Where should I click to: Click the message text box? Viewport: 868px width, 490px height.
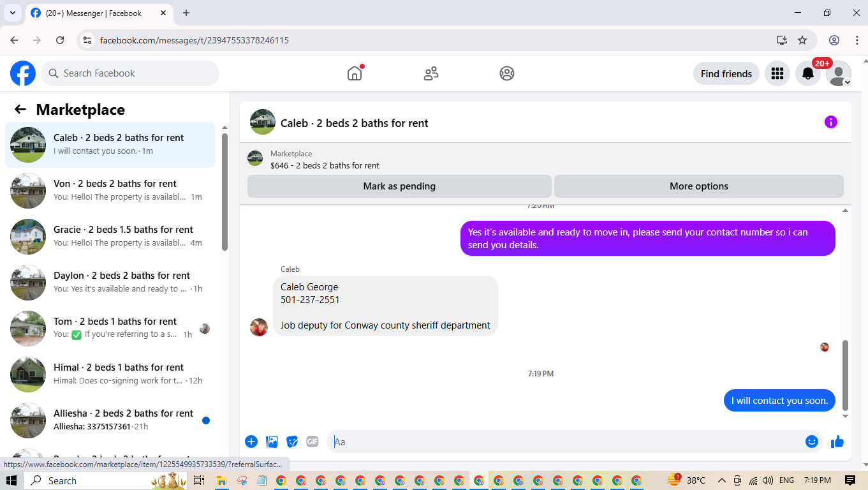pyautogui.click(x=566, y=442)
